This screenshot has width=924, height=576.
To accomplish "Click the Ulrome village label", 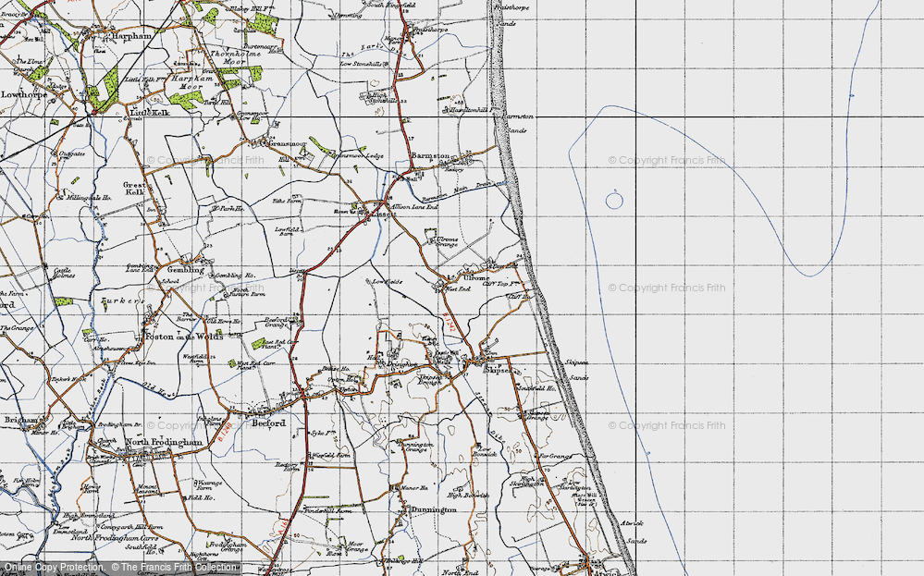I will (x=476, y=278).
